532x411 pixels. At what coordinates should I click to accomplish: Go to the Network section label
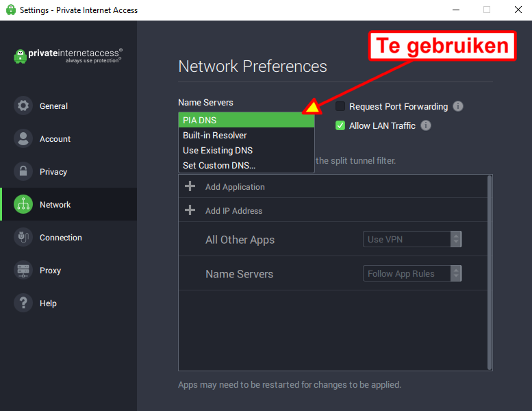point(55,205)
